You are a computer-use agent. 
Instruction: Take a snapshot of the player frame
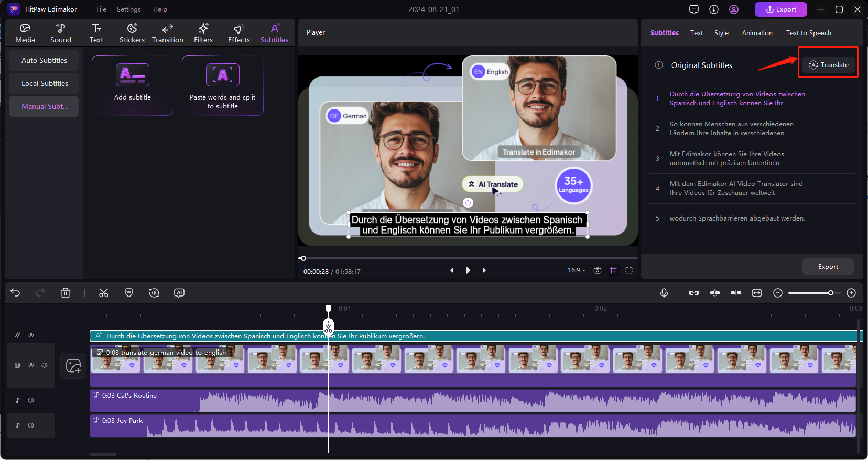(598, 270)
